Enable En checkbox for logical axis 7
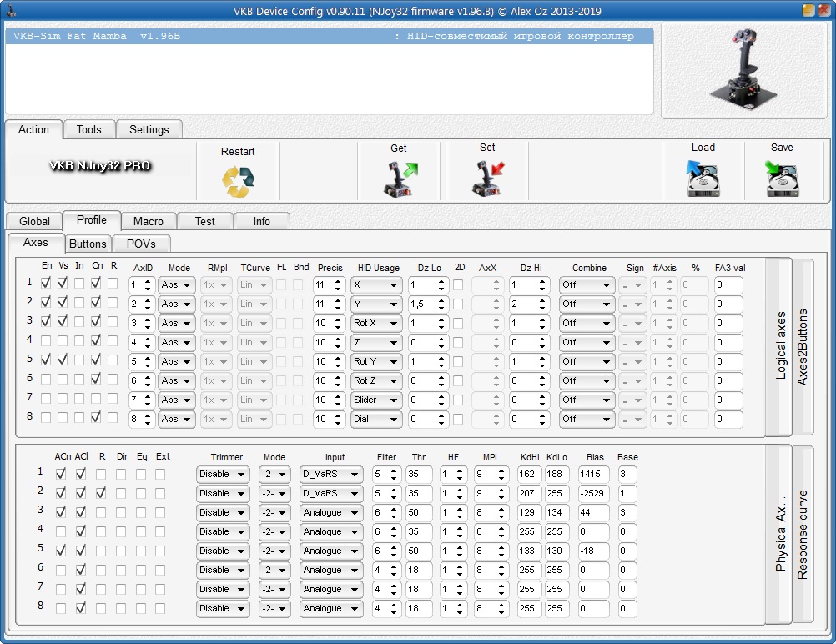The height and width of the screenshot is (644, 836). [46, 398]
